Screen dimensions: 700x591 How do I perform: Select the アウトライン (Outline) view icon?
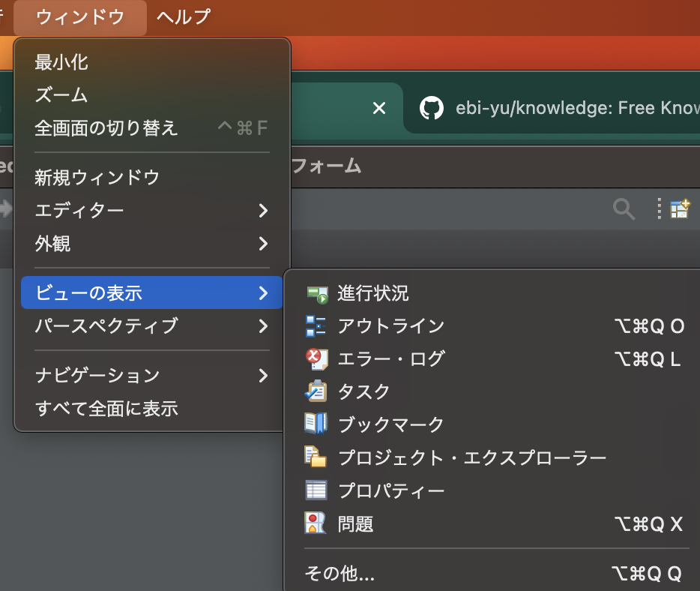316,326
